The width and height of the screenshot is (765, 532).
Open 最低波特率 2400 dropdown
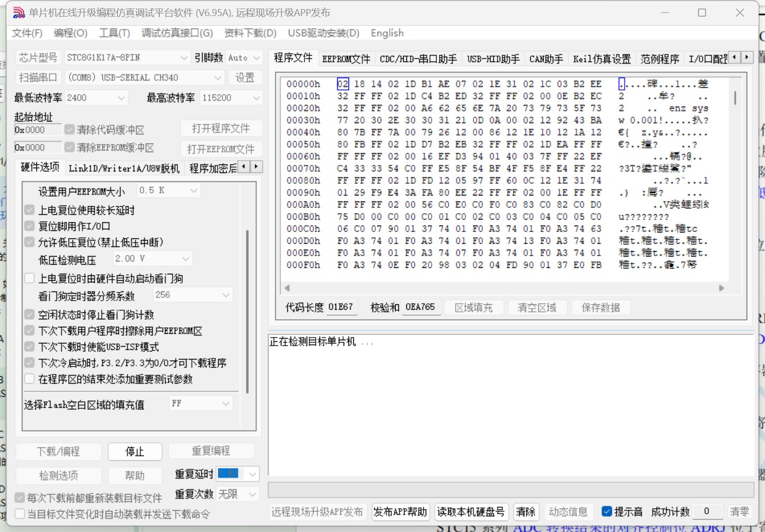(96, 98)
